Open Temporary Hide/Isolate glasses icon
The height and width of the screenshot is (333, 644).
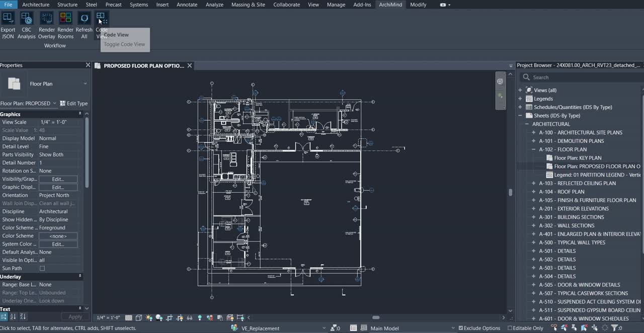pos(190,317)
